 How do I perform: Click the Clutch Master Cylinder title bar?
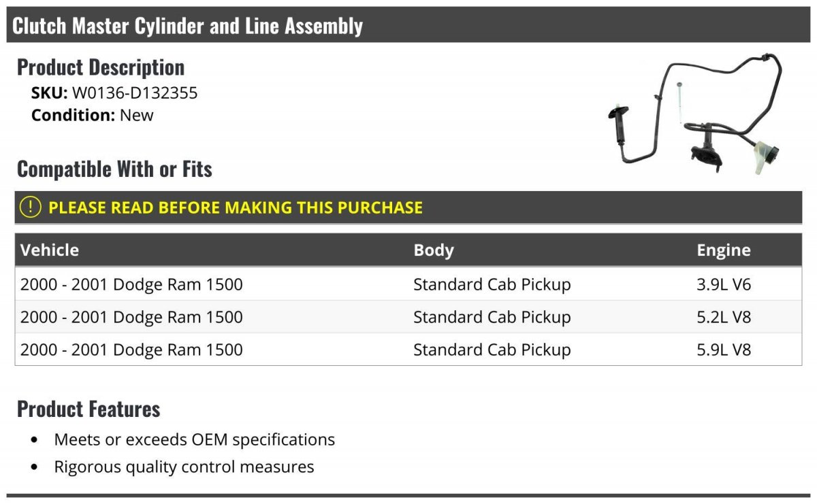click(x=408, y=25)
